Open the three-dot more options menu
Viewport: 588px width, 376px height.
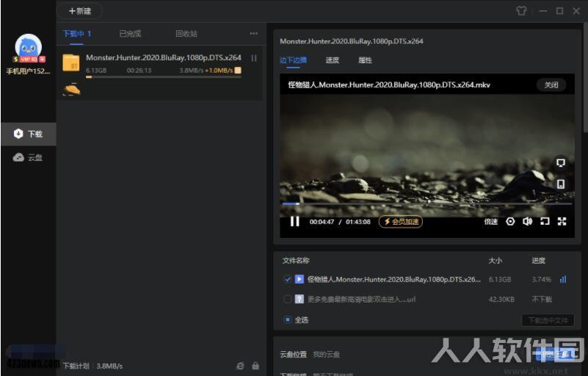(254, 33)
